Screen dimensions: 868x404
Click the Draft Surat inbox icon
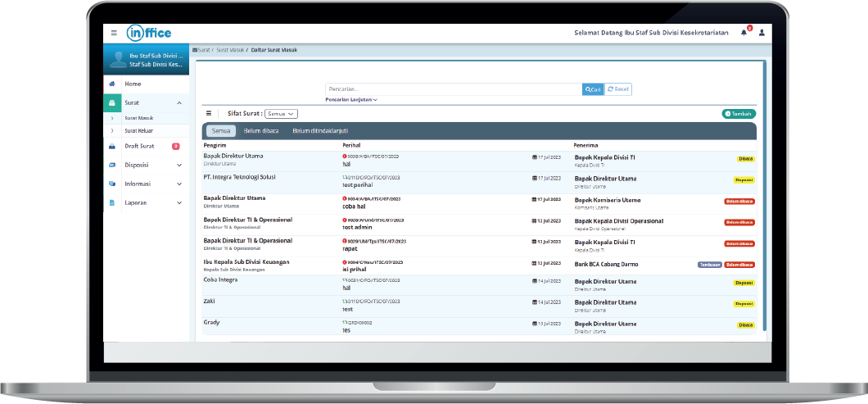tap(112, 146)
